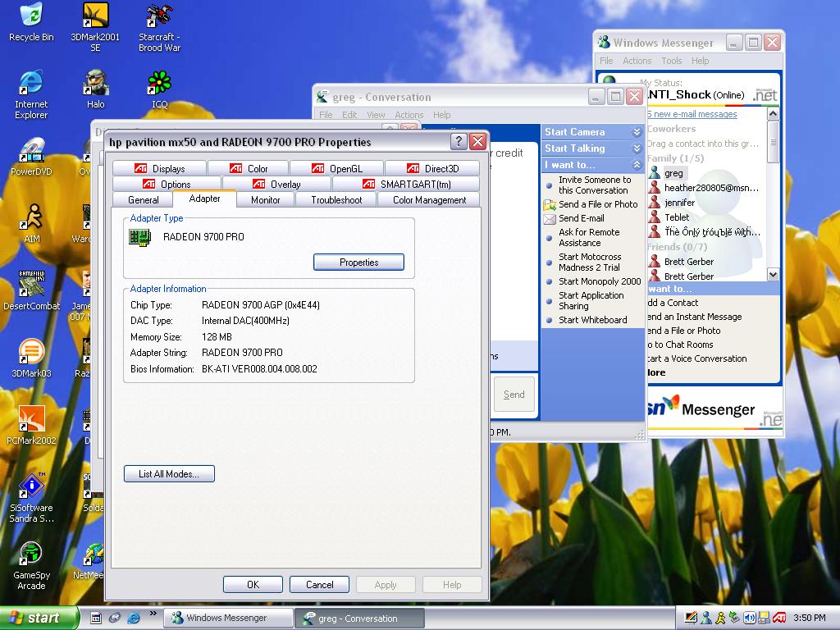
Task: Select Brett Gerber first entry in Friends
Action: [688, 262]
